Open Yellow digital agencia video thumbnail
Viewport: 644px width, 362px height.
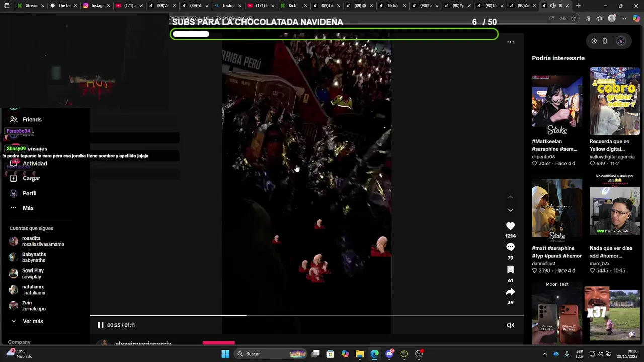[615, 102]
